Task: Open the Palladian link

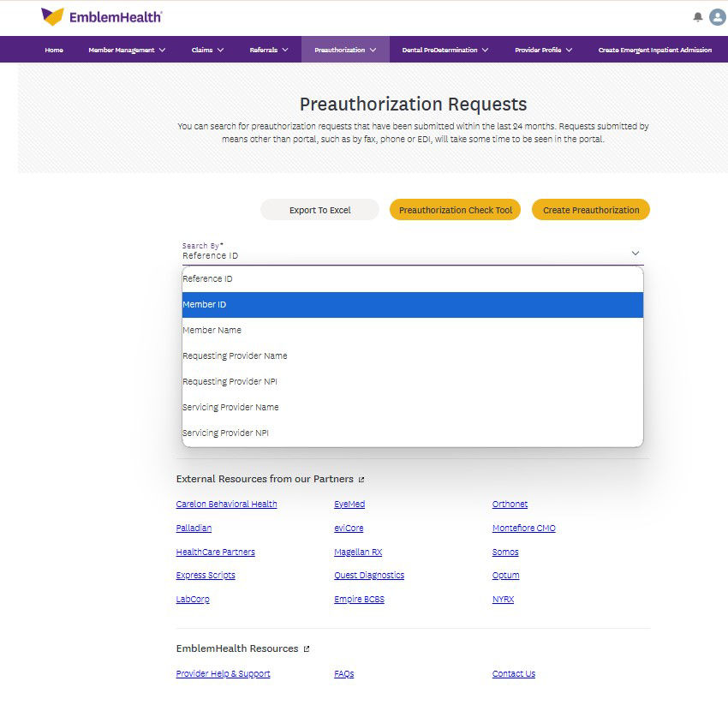Action: (194, 528)
